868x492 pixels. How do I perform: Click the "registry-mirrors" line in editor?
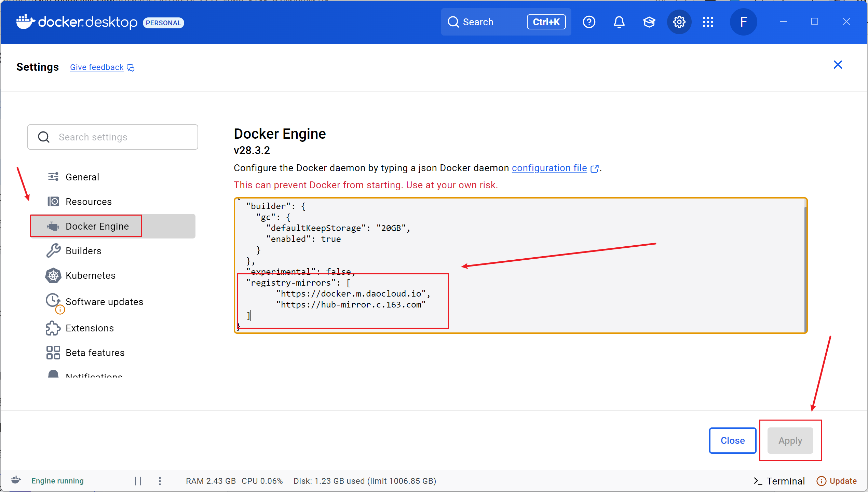pyautogui.click(x=298, y=283)
